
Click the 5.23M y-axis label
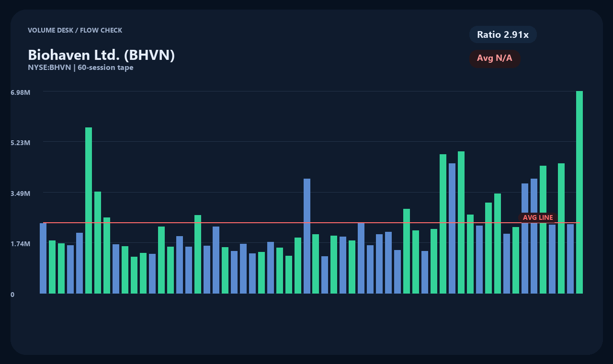tap(21, 143)
